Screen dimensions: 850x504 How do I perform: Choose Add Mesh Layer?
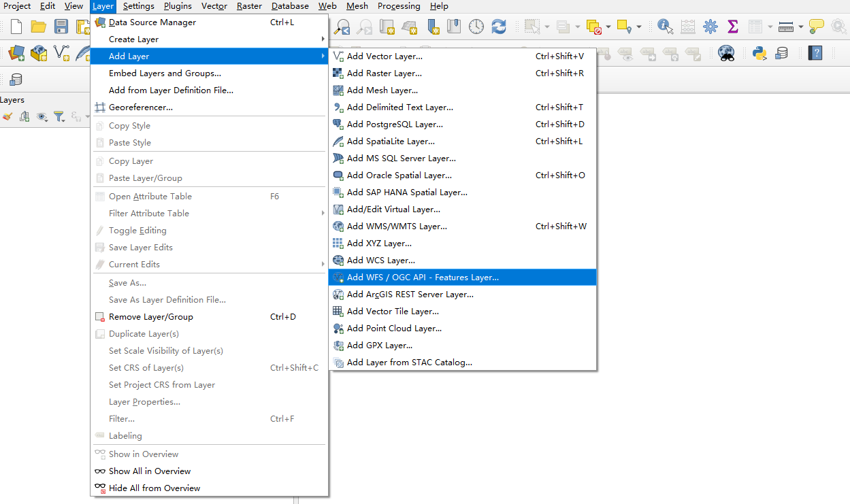tap(462, 90)
